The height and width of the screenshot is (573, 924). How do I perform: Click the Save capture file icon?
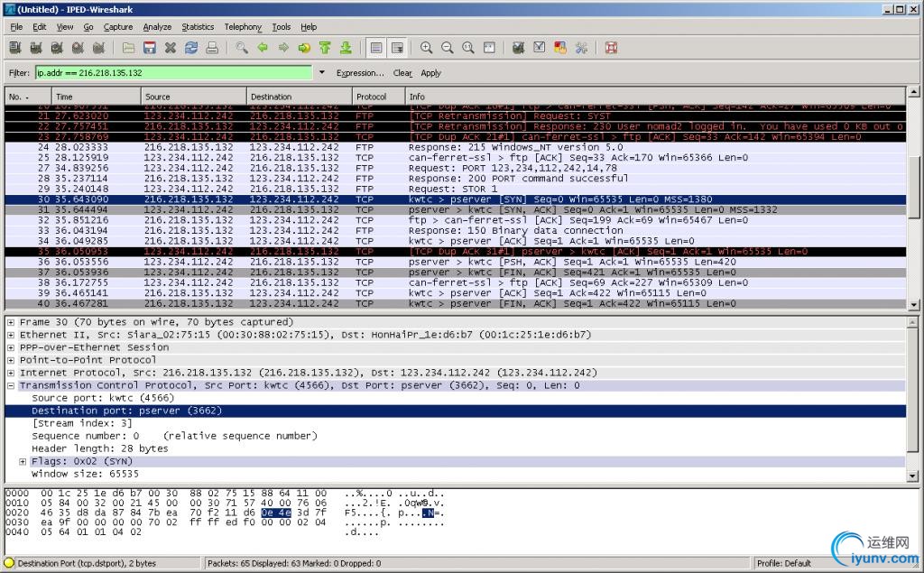[x=149, y=48]
